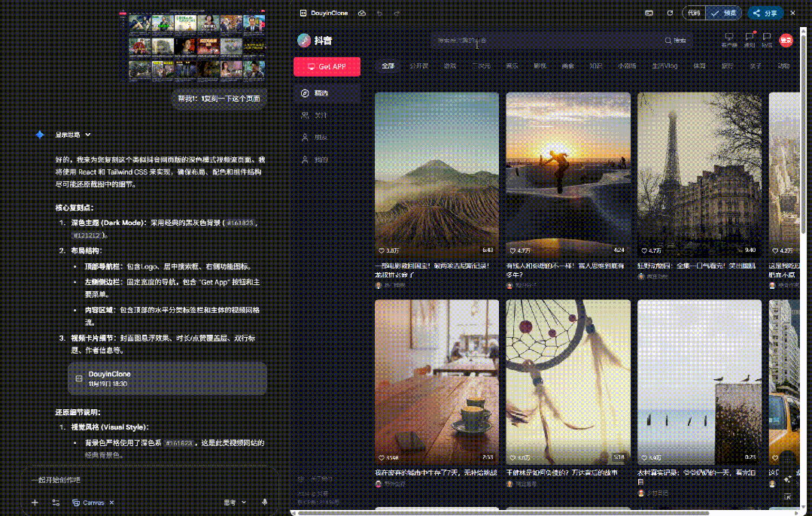
Task: Click the plus attachment icon in the chat input
Action: click(x=35, y=502)
